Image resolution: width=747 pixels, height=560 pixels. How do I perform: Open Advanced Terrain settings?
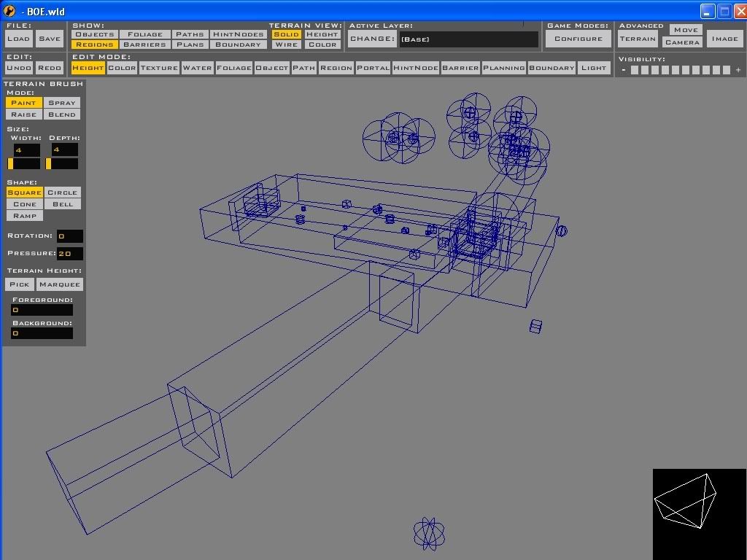click(638, 39)
